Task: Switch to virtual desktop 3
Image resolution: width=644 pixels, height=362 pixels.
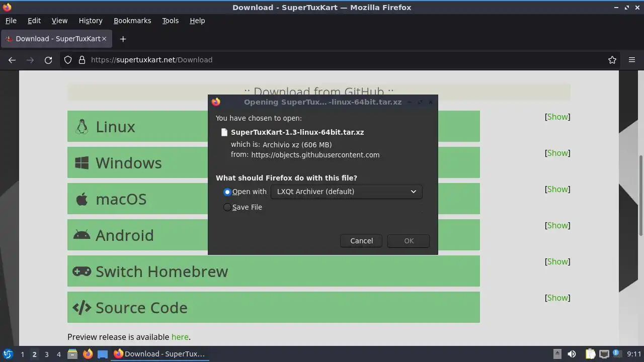Action: coord(46,354)
